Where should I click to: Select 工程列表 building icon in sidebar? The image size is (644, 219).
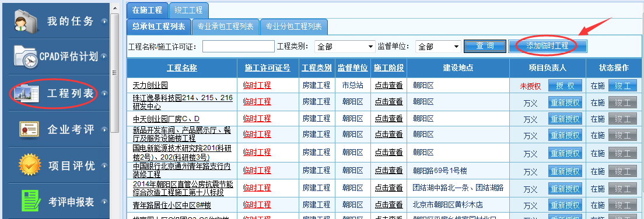[x=26, y=94]
